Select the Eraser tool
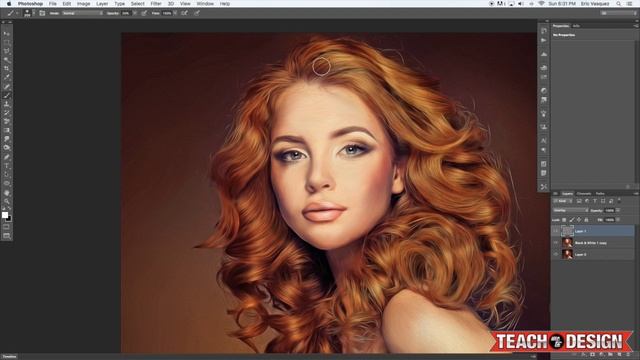Screen dimensions: 640x360 7,122
